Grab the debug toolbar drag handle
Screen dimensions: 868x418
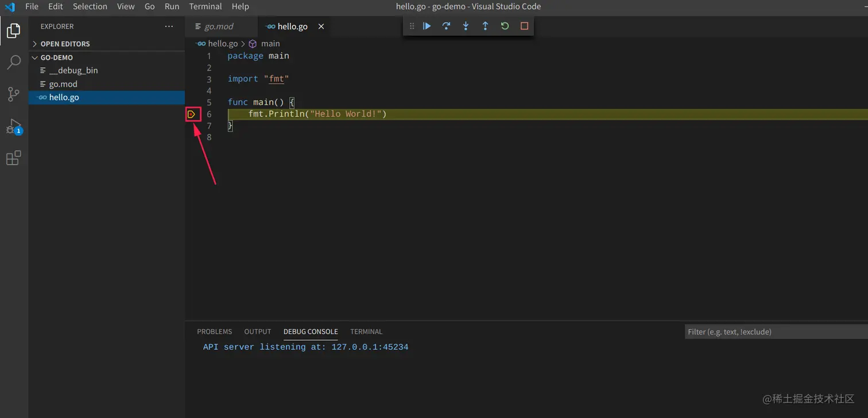pyautogui.click(x=412, y=26)
